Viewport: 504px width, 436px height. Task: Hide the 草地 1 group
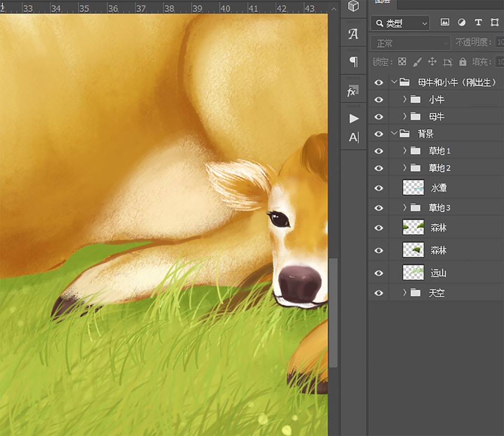pyautogui.click(x=379, y=151)
